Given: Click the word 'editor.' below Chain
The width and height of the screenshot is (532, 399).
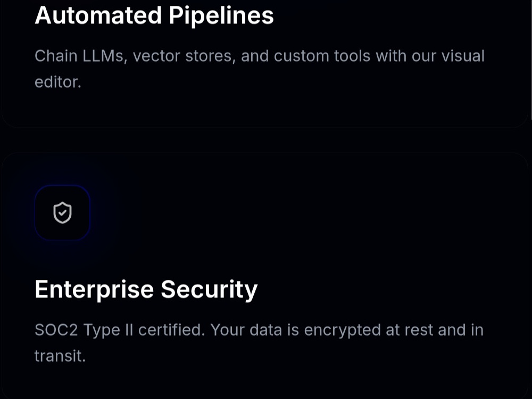Looking at the screenshot, I should coord(58,82).
